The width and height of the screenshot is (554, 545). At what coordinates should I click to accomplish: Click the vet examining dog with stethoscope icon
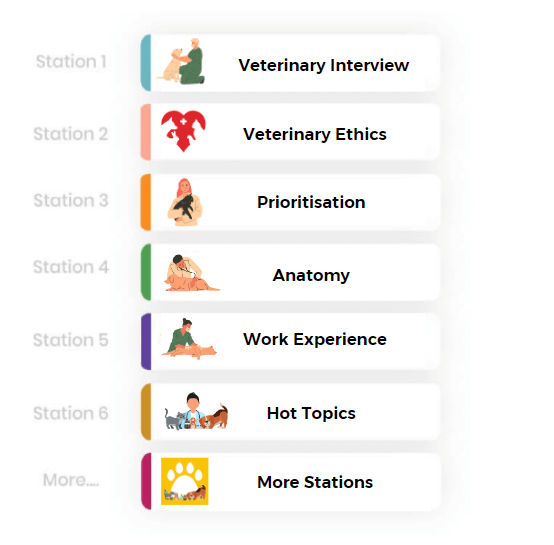tap(191, 273)
